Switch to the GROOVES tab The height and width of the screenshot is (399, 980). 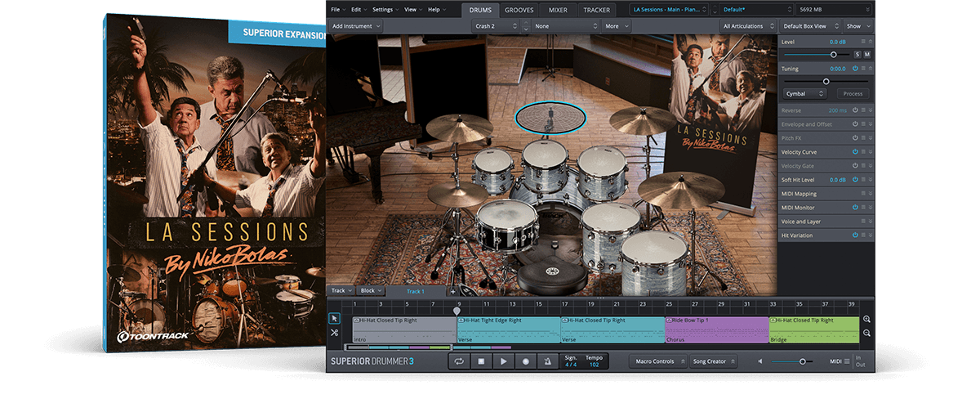coord(519,10)
